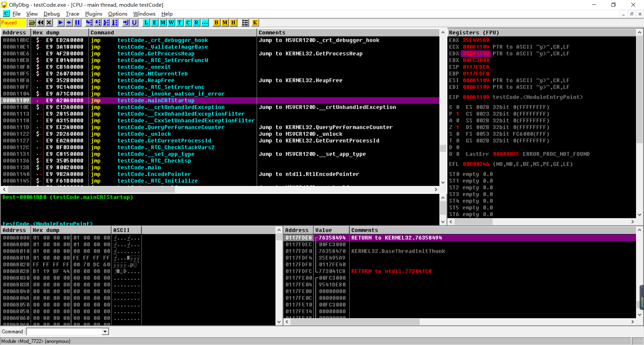Click the OllyDbg icon in title bar
Image resolution: width=644 pixels, height=345 pixels.
click(x=4, y=5)
